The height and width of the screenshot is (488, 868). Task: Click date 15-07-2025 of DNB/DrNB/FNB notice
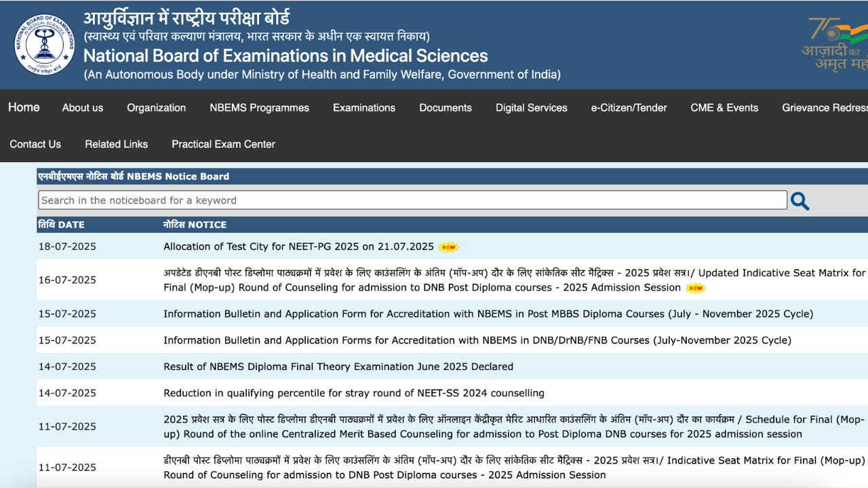(67, 340)
